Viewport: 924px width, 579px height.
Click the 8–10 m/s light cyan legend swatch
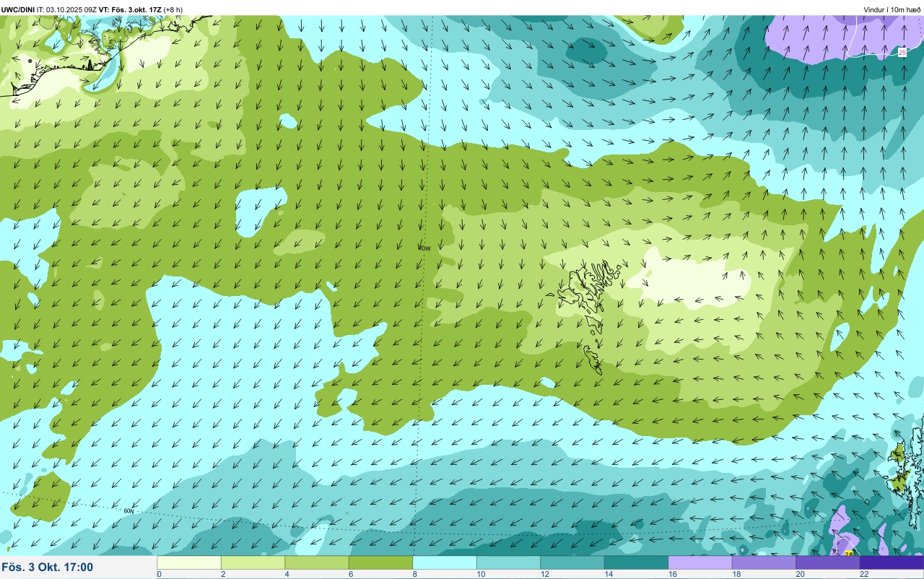tap(445, 562)
